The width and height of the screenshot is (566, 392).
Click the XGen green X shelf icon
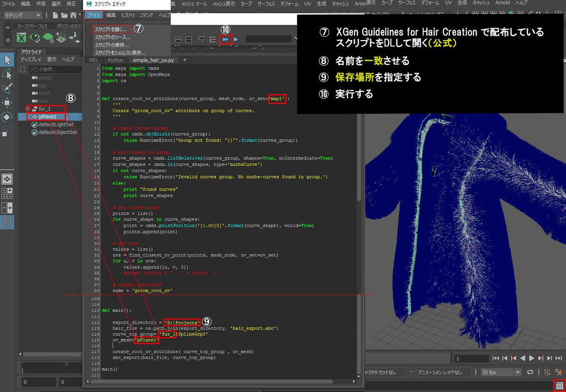click(x=21, y=38)
